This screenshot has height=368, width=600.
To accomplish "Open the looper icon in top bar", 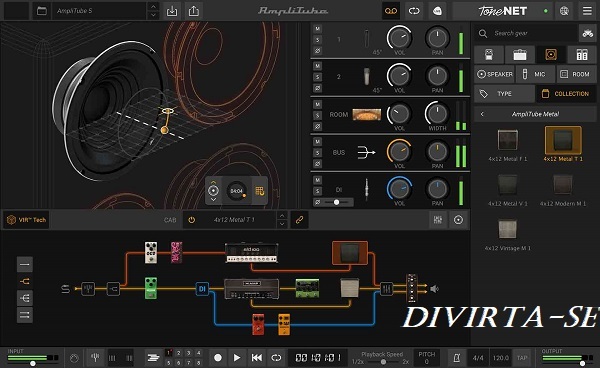I will coord(414,11).
